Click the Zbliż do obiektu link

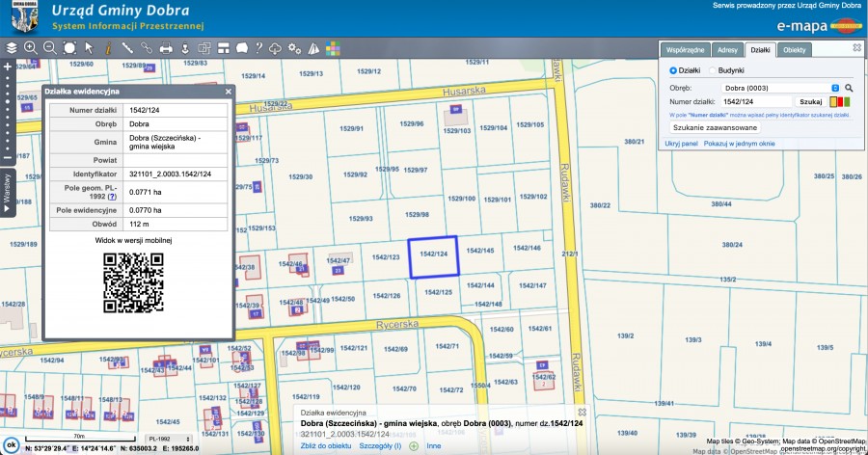pos(325,445)
